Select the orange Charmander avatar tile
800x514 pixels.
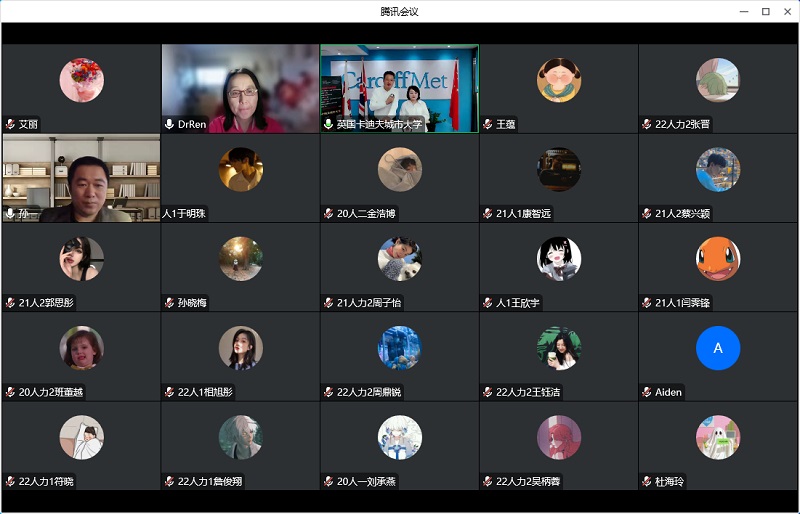point(718,259)
